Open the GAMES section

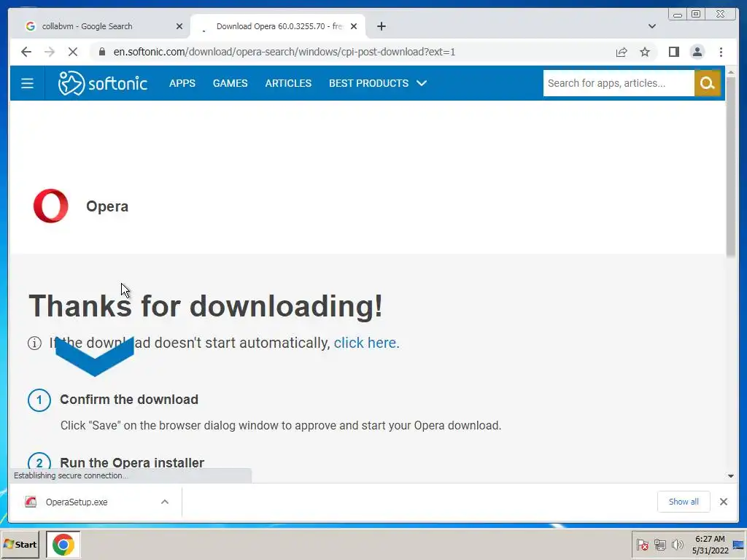[230, 83]
